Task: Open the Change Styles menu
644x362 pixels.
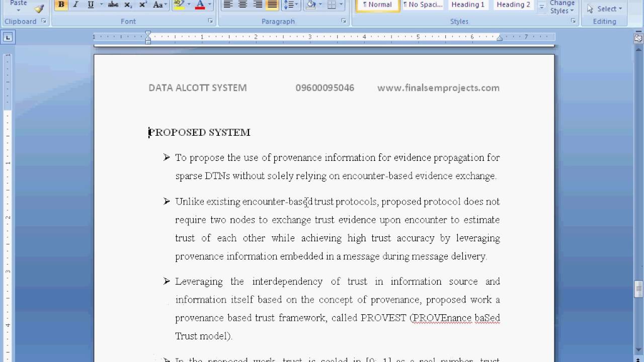Action: 562,7
